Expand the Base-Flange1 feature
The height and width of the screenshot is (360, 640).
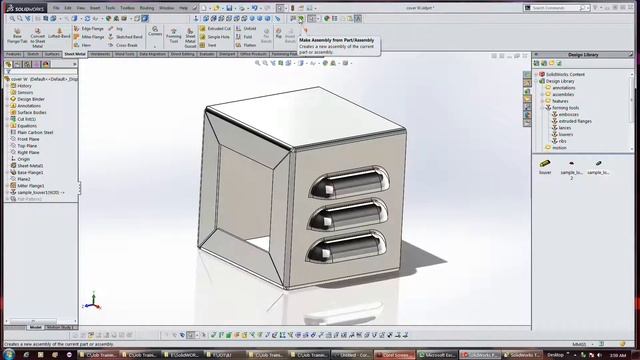coord(8,172)
